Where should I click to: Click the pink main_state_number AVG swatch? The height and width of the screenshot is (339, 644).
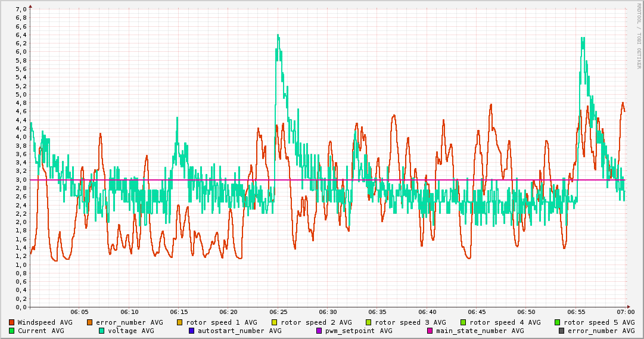point(430,331)
